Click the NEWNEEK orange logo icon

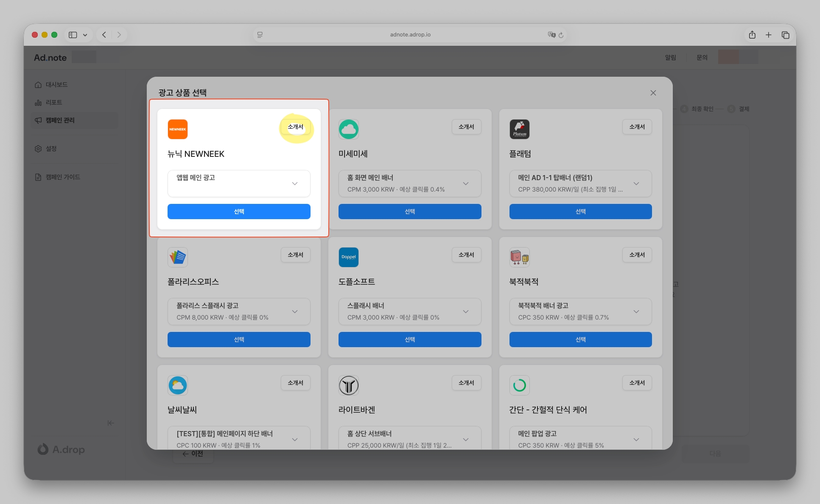tap(177, 129)
